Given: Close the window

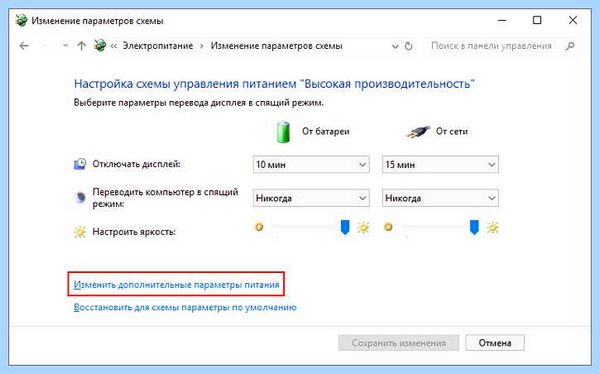Looking at the screenshot, I should tap(572, 20).
